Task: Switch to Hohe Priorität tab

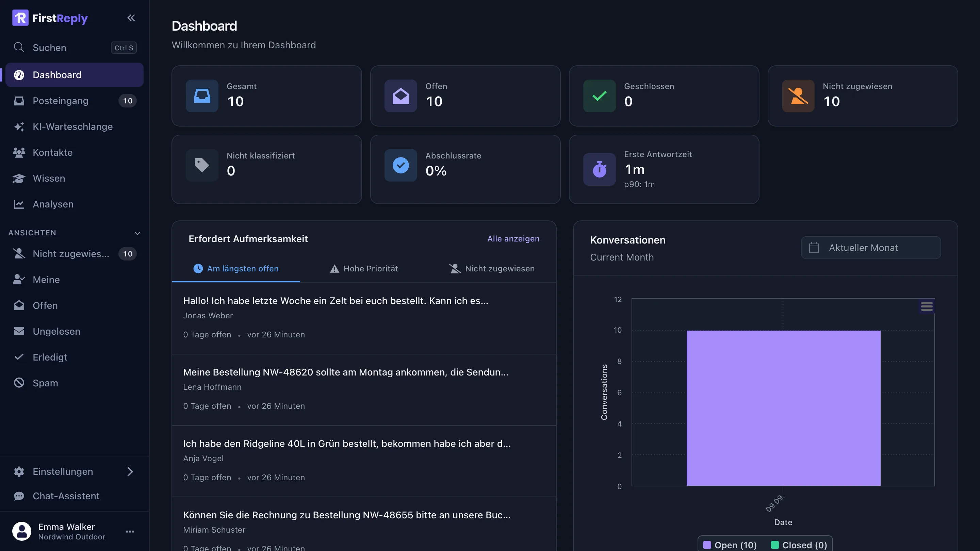Action: 364,268
